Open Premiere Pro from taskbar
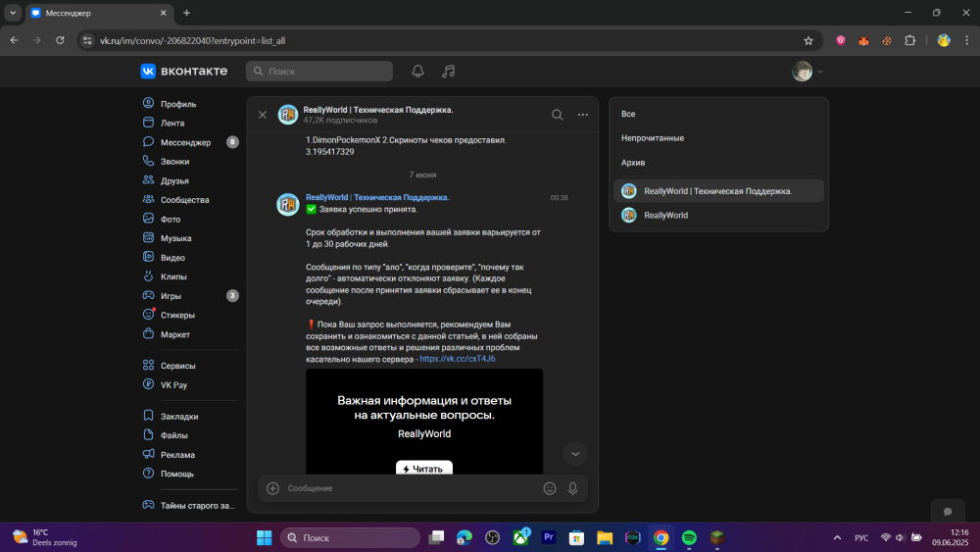This screenshot has height=552, width=980. 549,537
